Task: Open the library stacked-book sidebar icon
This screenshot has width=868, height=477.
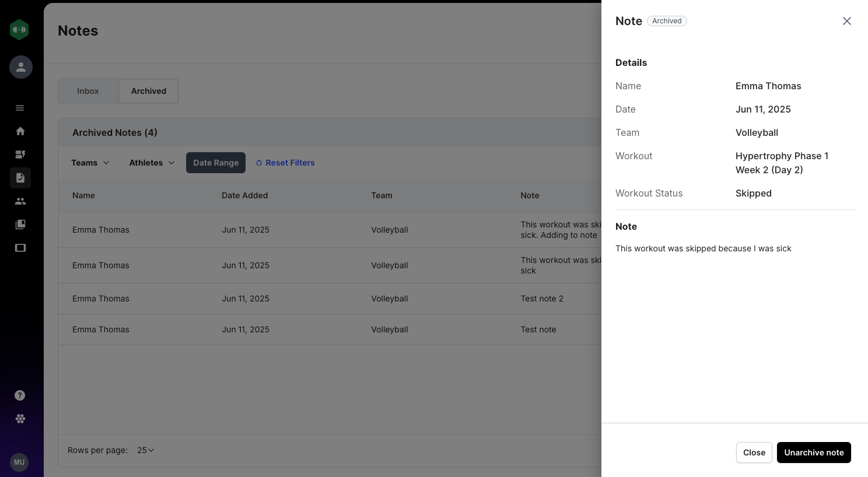Action: 20,225
